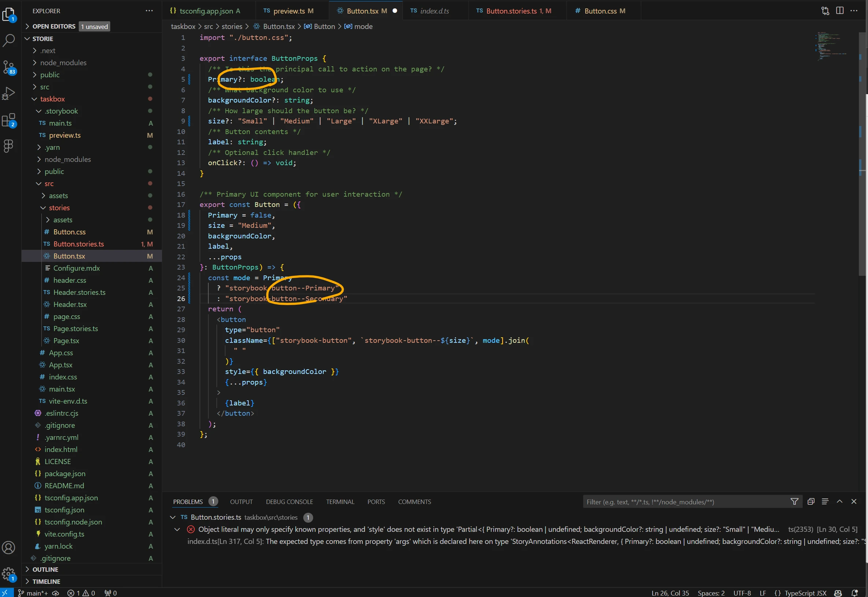
Task: Open the Figma-like extension icon below Extensions
Action: pos(8,145)
